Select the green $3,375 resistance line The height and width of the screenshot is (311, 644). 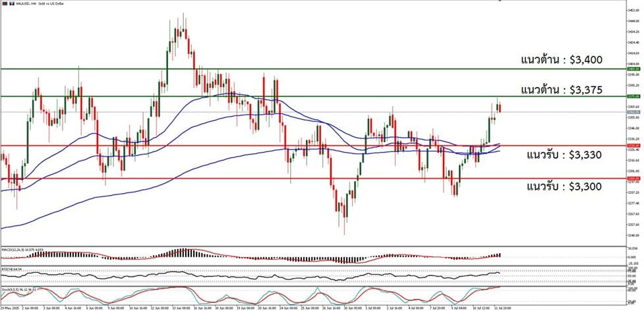click(x=330, y=96)
